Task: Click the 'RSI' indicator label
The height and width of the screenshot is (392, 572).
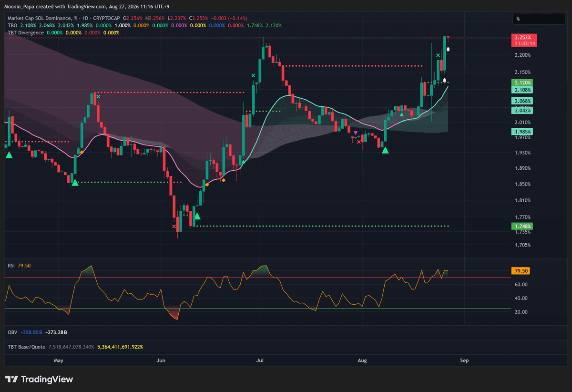Action: pos(11,265)
